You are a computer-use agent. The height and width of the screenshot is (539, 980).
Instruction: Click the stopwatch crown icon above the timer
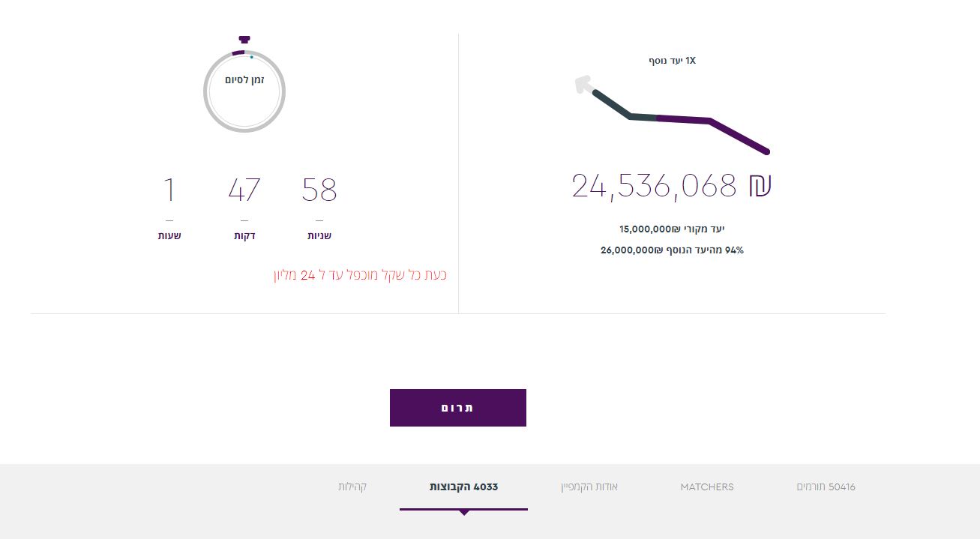[x=244, y=39]
